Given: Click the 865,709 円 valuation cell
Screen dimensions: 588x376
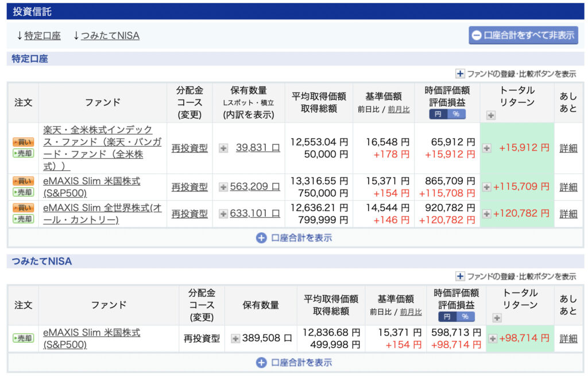Looking at the screenshot, I should (450, 181).
